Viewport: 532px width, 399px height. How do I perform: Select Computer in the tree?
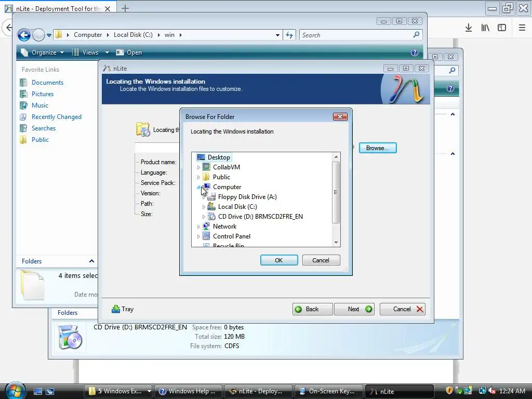[227, 187]
